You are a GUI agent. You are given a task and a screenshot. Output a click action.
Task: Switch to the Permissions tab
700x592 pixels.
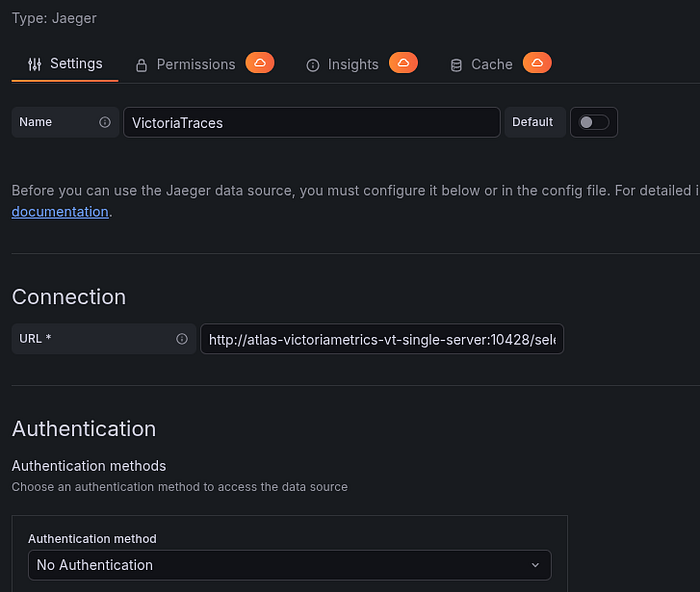[x=196, y=65]
